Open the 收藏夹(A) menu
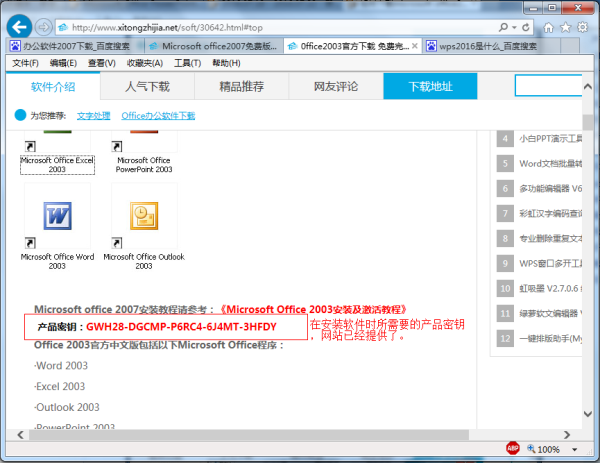 (145, 63)
